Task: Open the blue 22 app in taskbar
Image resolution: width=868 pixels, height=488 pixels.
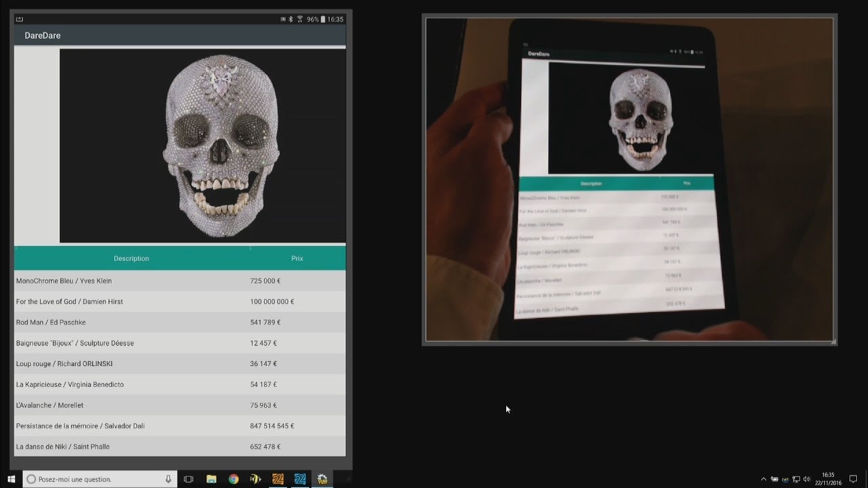Action: pos(300,479)
